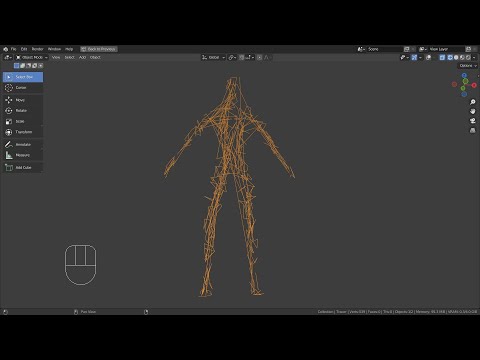Image resolution: width=480 pixels, height=360 pixels.
Task: Click the new view layer icon
Action: pos(468,49)
